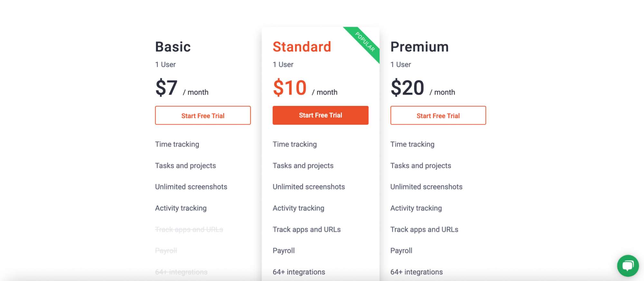Click the crossed-out Payroll under Basic
The image size is (644, 281).
point(166,250)
